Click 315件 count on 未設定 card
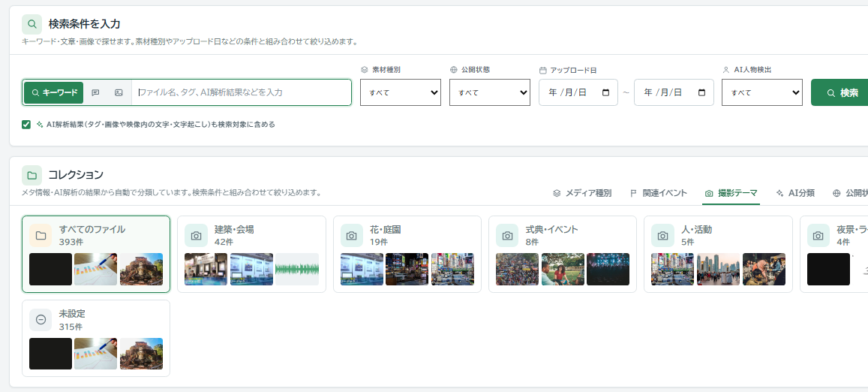Viewport: 868px width, 392px height. coord(71,327)
